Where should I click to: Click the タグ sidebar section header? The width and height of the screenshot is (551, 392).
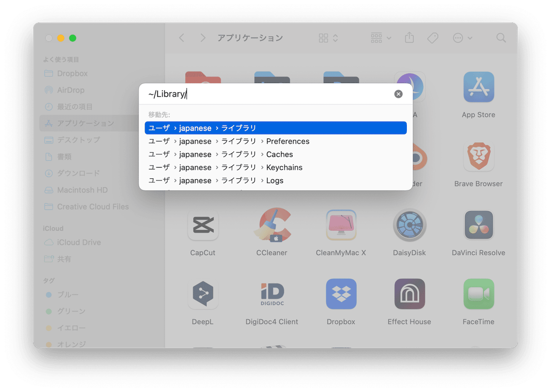point(49,281)
